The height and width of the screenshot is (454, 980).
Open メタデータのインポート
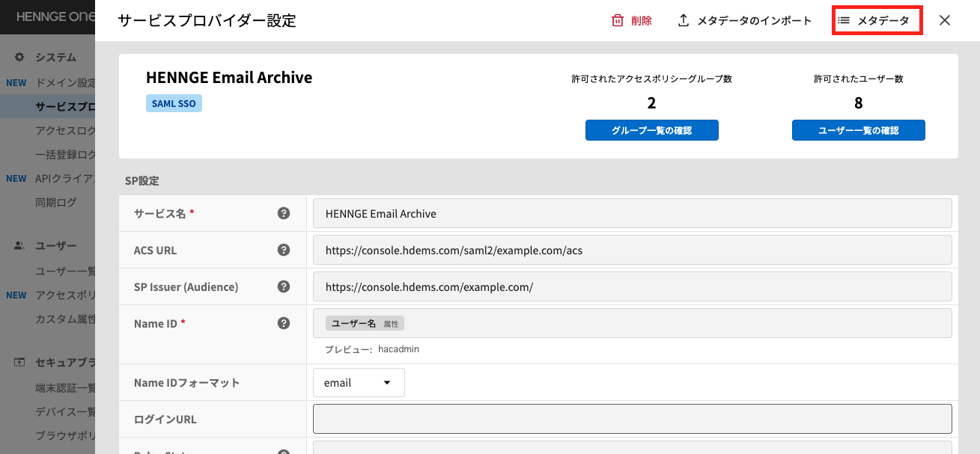click(x=745, y=21)
